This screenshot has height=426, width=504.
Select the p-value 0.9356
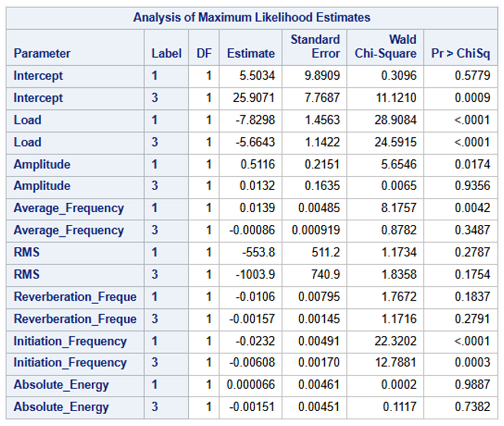pos(472,186)
